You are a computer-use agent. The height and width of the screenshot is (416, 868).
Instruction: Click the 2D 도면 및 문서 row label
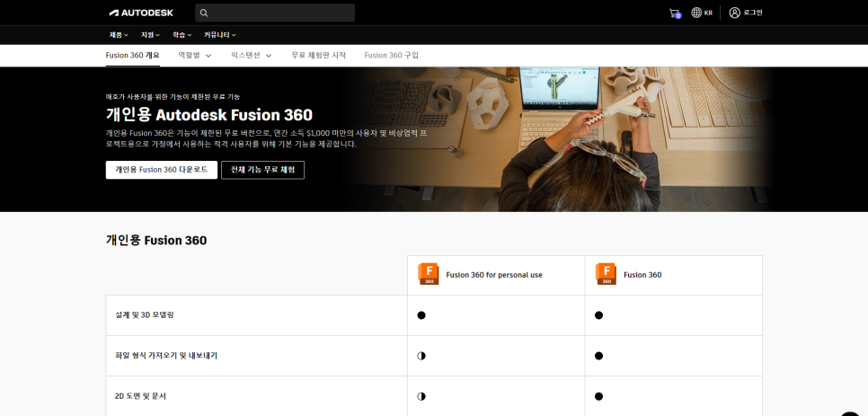point(140,396)
